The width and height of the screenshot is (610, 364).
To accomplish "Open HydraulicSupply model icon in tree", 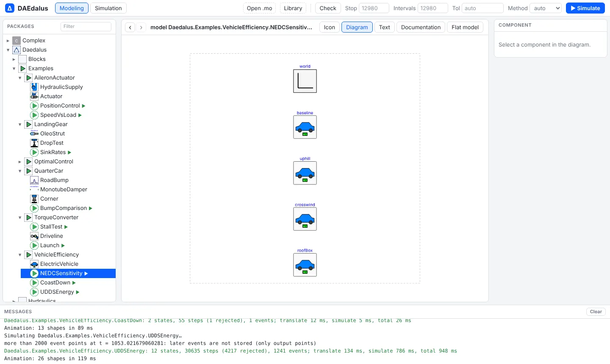I will 34,87.
